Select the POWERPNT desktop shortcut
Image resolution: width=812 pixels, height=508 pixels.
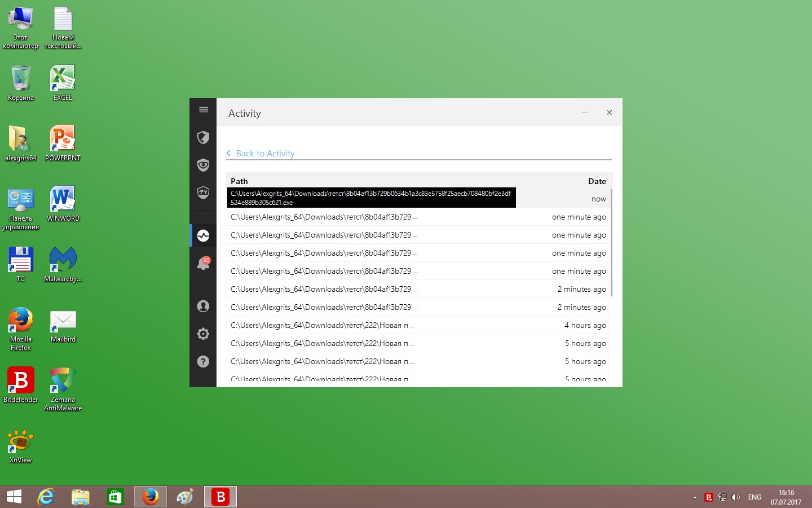coord(63,144)
